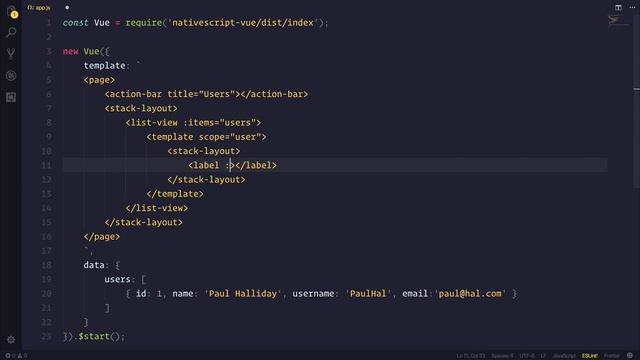Click the closing </template> tag
The height and width of the screenshot is (360, 640).
[x=175, y=194]
